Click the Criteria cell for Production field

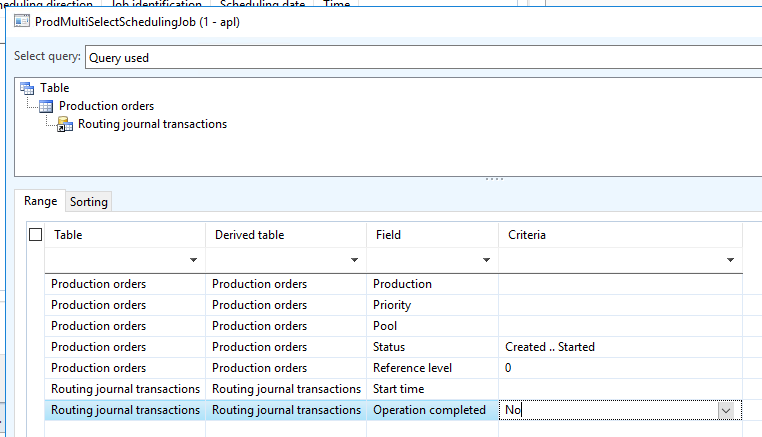coord(621,284)
